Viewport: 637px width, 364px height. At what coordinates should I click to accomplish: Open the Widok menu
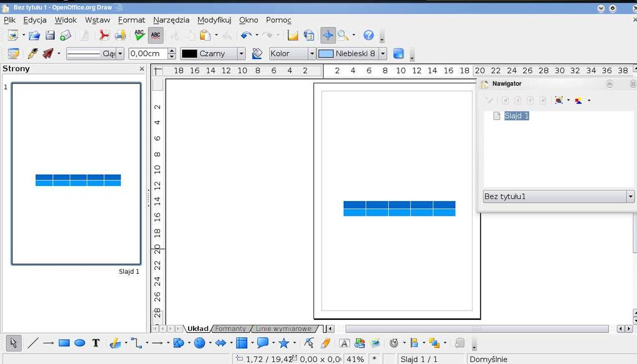(65, 20)
